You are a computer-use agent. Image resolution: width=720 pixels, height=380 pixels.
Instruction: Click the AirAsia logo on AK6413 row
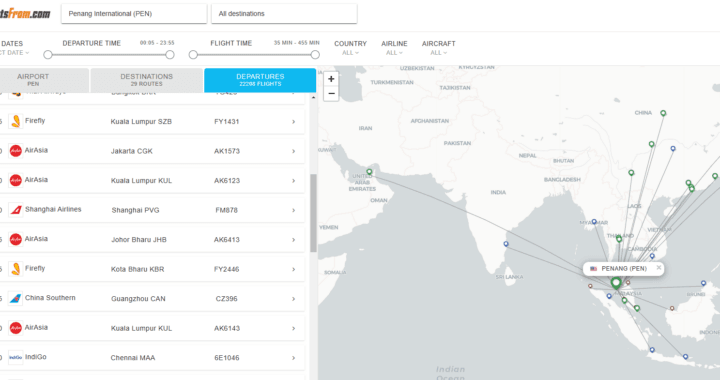pyautogui.click(x=16, y=239)
